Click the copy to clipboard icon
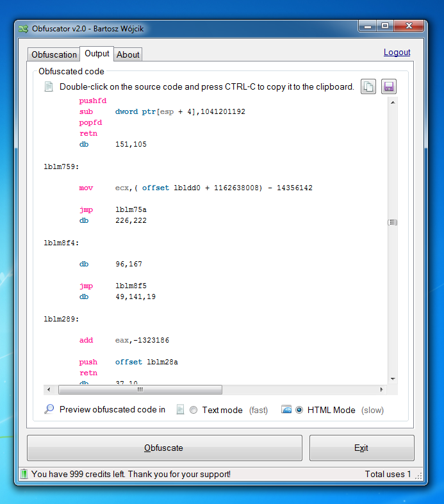The image size is (444, 504). pos(368,86)
